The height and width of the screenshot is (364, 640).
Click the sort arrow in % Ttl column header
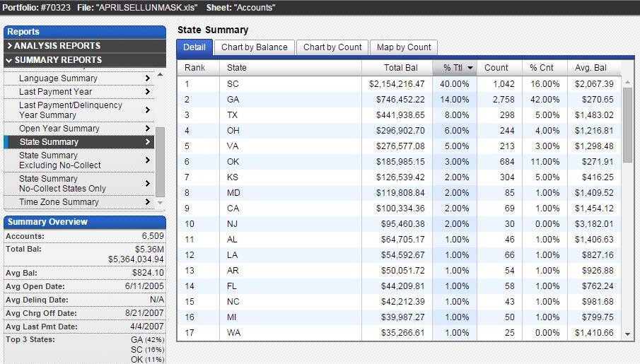coord(470,68)
